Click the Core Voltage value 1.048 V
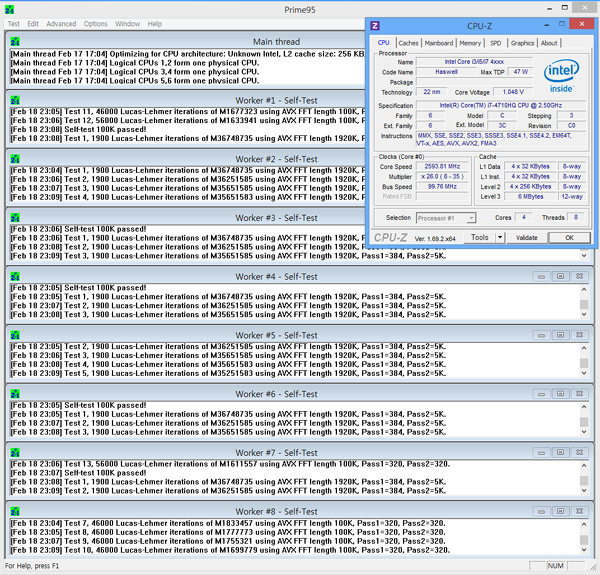 coord(513,92)
